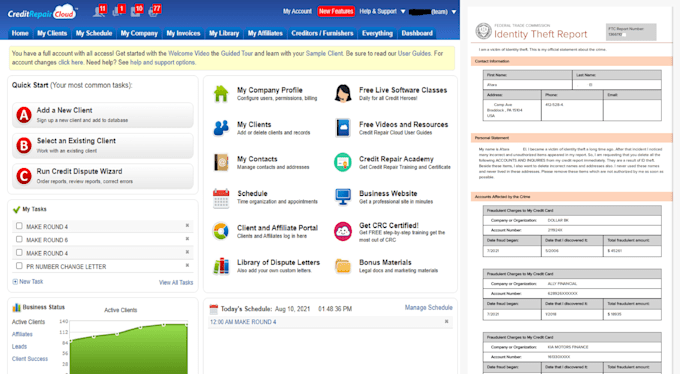Viewport: 680px width, 374px height.
Task: Click the Leads link under Business Status
Action: tap(20, 346)
